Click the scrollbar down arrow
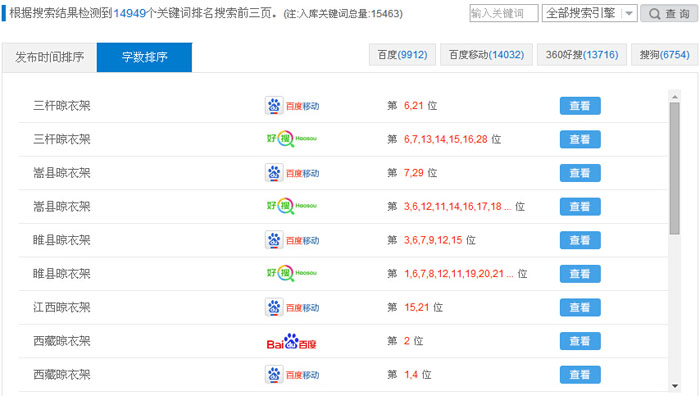 coord(675,386)
